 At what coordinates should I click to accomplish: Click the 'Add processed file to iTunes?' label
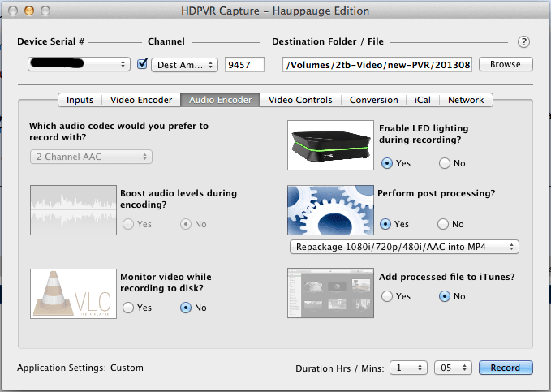pos(446,277)
